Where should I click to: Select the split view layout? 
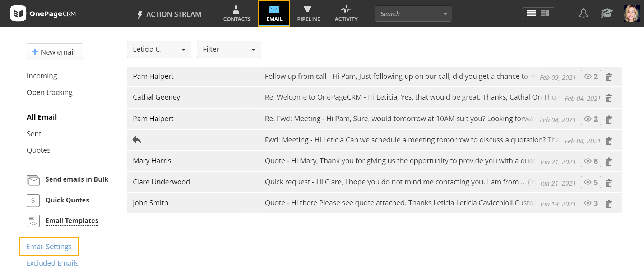click(545, 13)
